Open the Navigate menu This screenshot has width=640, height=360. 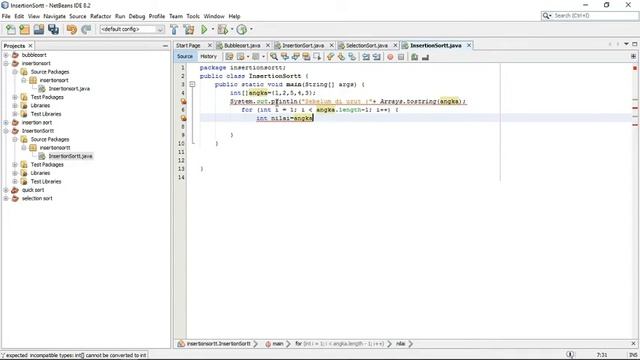click(54, 16)
